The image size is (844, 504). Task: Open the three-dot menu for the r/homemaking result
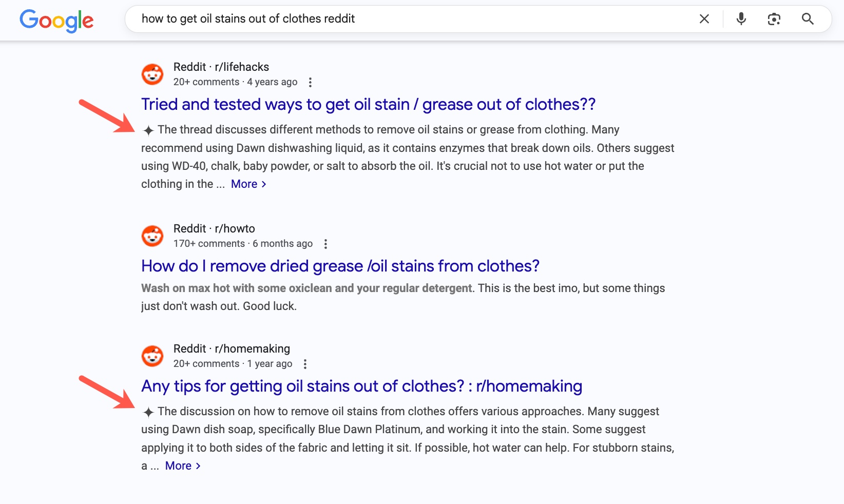(x=305, y=363)
